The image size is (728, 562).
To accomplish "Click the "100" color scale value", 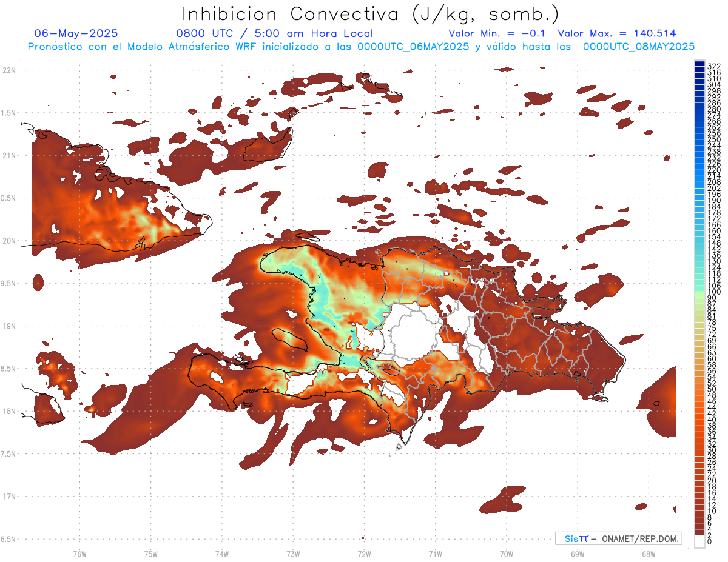I will [713, 292].
